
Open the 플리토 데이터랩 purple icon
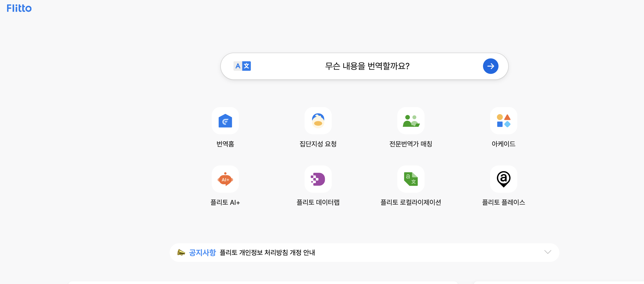point(318,179)
